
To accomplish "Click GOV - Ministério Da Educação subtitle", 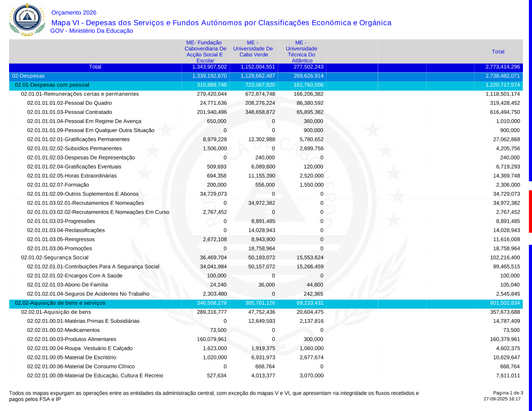I will click(92, 31).
